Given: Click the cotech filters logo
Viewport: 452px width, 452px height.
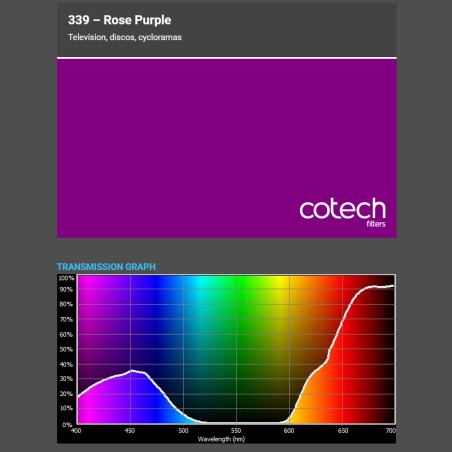Looking at the screenshot, I should [x=343, y=212].
